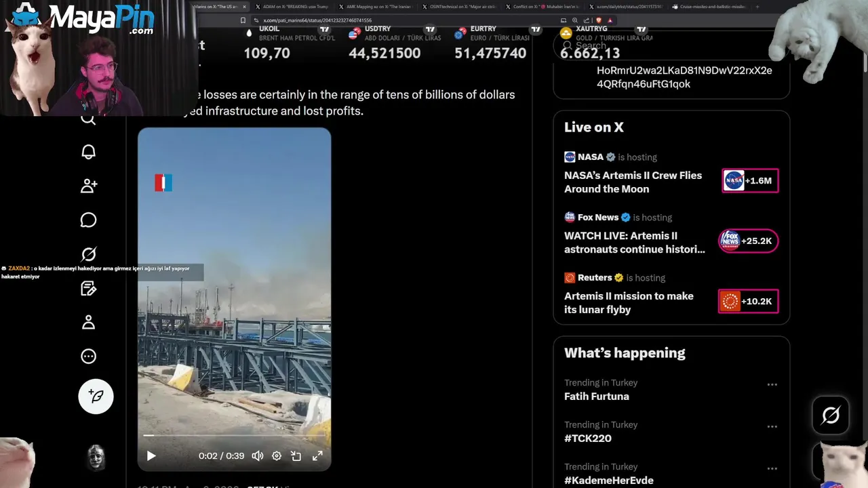The image size is (868, 488).
Task: Open the account avatar at sidebar bottom
Action: click(x=96, y=458)
